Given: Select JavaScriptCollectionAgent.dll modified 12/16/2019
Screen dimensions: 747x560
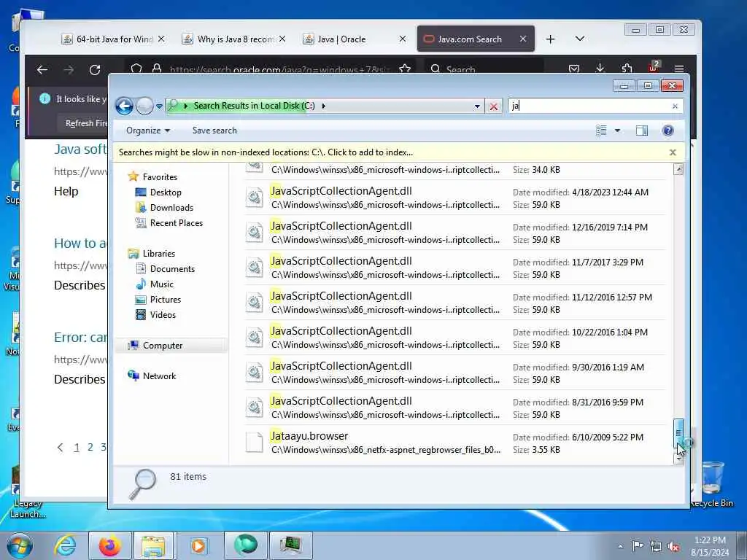Looking at the screenshot, I should click(x=455, y=233).
